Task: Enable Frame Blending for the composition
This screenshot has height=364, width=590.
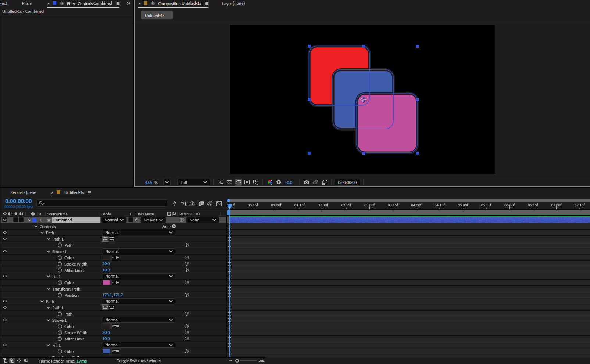Action: (201, 203)
